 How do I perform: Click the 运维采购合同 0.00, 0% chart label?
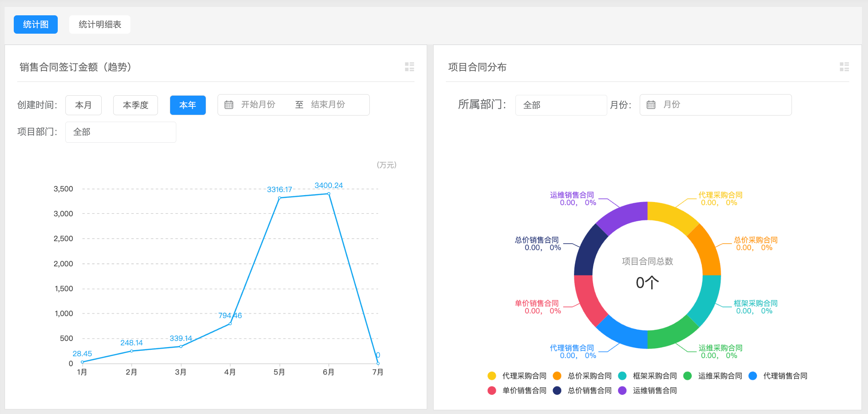[x=720, y=352]
